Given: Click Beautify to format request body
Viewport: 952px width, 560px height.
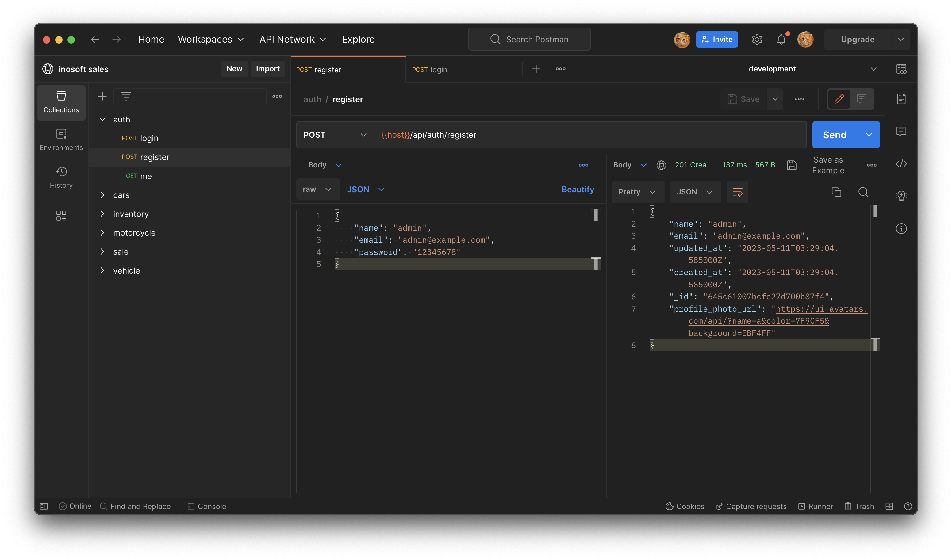Looking at the screenshot, I should (x=578, y=189).
